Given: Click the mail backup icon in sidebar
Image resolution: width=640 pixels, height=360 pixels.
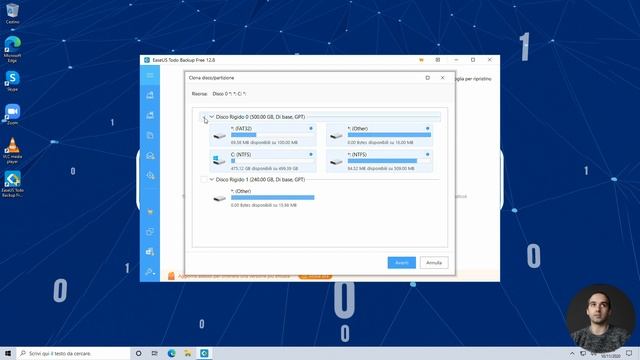Looking at the screenshot, I should (150, 156).
